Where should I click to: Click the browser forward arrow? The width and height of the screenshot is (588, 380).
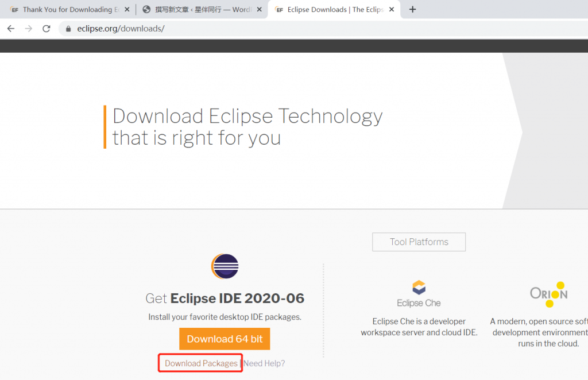pyautogui.click(x=29, y=29)
